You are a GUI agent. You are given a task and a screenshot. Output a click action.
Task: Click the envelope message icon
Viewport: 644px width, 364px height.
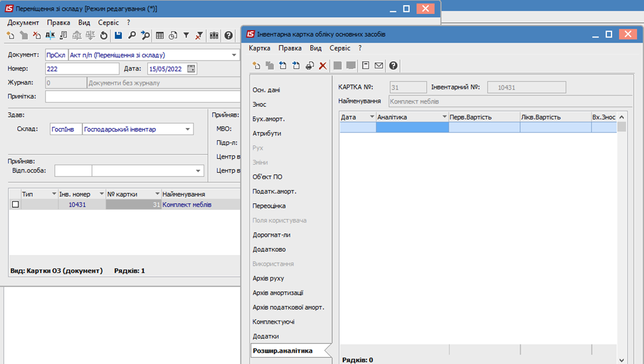pos(378,66)
